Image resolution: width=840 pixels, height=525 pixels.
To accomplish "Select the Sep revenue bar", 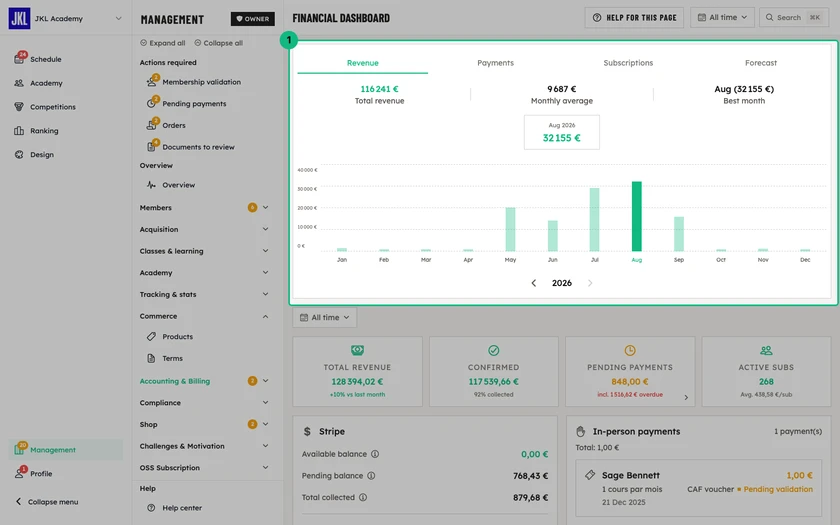I will click(678, 234).
